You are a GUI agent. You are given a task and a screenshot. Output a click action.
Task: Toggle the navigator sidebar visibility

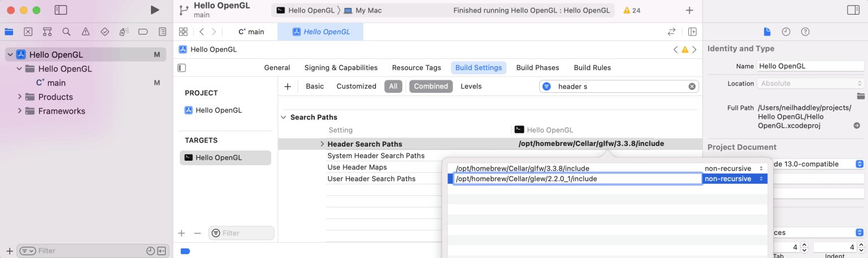tap(60, 10)
